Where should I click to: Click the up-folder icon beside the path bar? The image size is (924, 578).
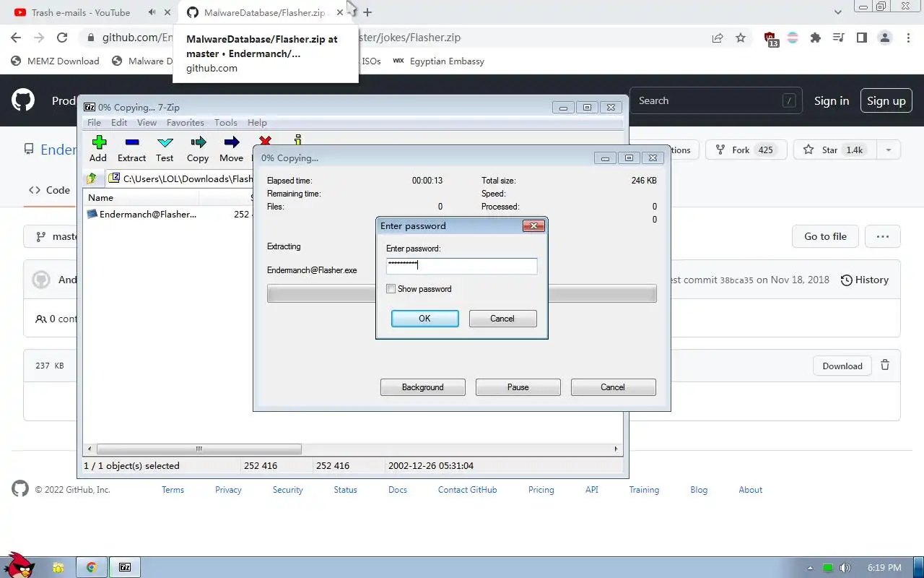tap(91, 178)
